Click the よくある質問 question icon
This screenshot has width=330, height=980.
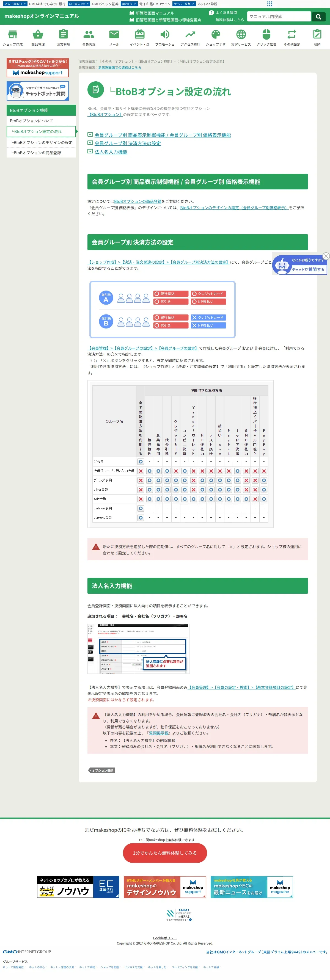click(211, 13)
